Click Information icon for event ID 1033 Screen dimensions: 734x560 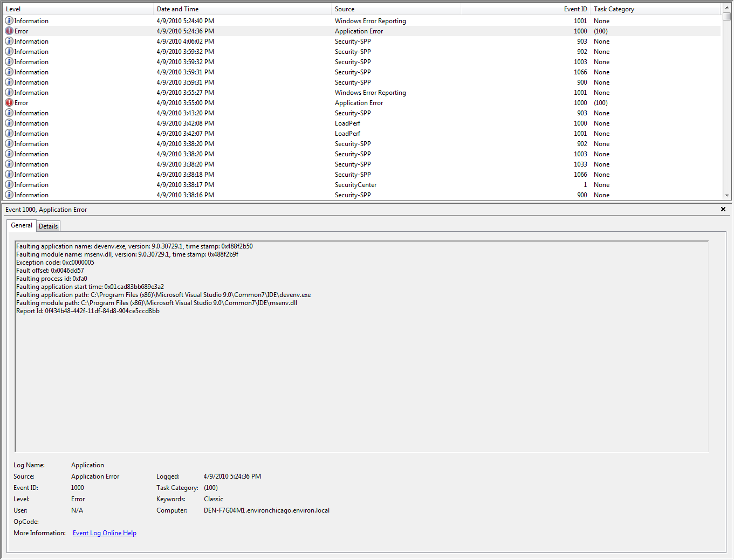click(9, 164)
